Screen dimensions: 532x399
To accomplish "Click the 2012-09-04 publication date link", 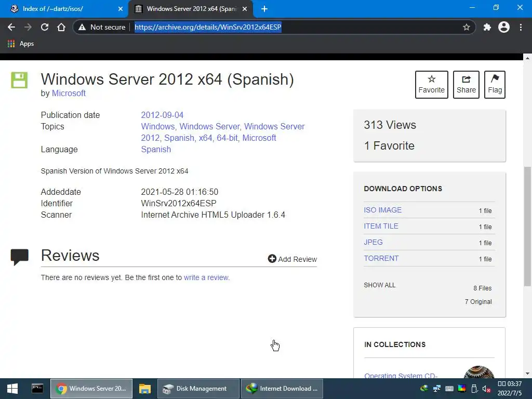I will point(162,115).
